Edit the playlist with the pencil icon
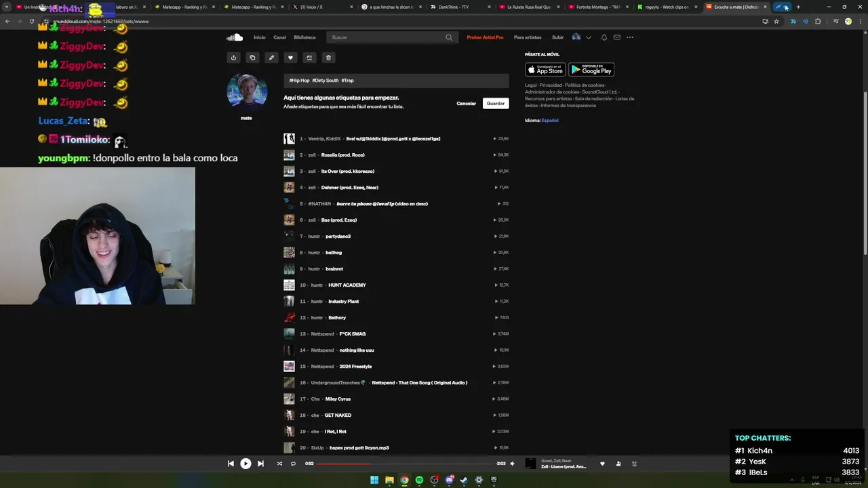Viewport: 868px width, 488px height. tap(271, 58)
